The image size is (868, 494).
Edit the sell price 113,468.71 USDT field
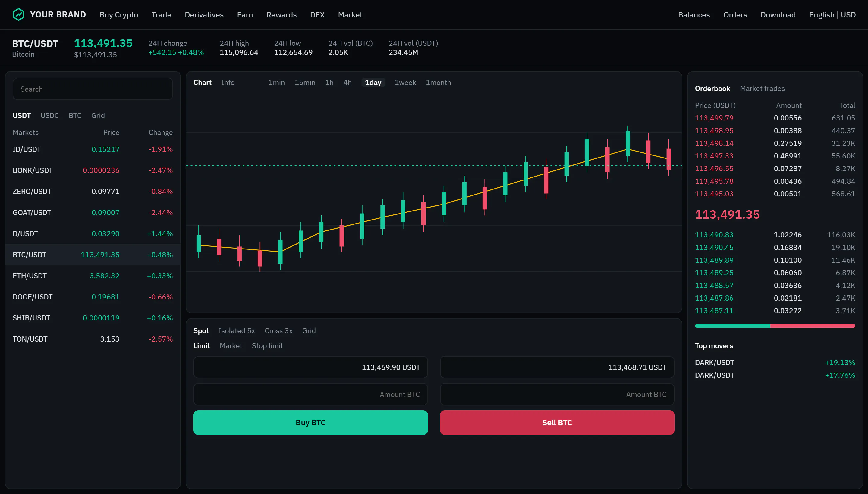[x=557, y=367]
